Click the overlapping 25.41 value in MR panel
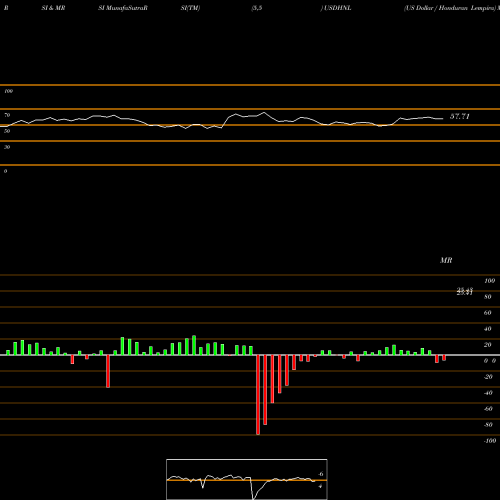The image size is (500, 500). tap(465, 292)
